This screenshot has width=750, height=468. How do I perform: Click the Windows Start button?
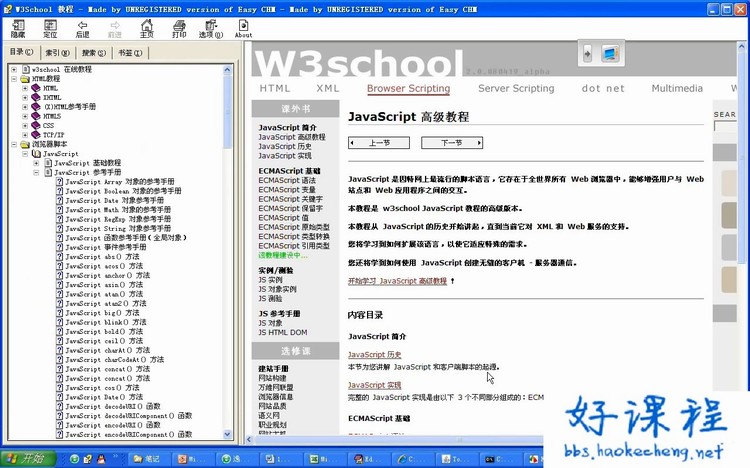point(28,458)
